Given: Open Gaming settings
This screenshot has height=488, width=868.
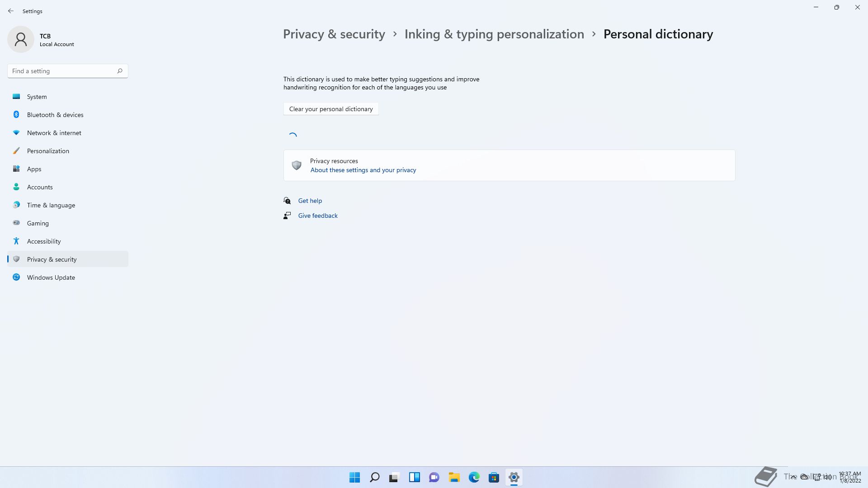Looking at the screenshot, I should click(38, 223).
